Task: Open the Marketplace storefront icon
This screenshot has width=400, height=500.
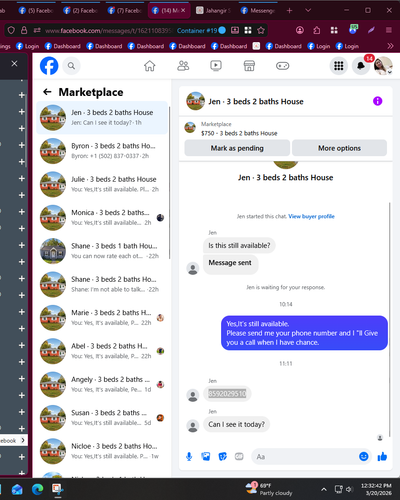Action: click(x=249, y=66)
